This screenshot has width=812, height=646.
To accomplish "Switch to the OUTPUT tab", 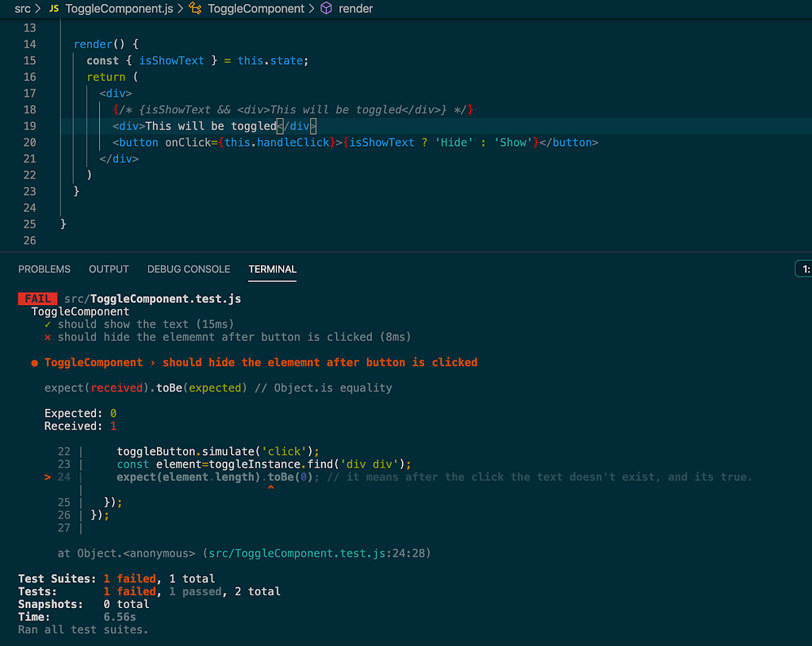I will [109, 269].
